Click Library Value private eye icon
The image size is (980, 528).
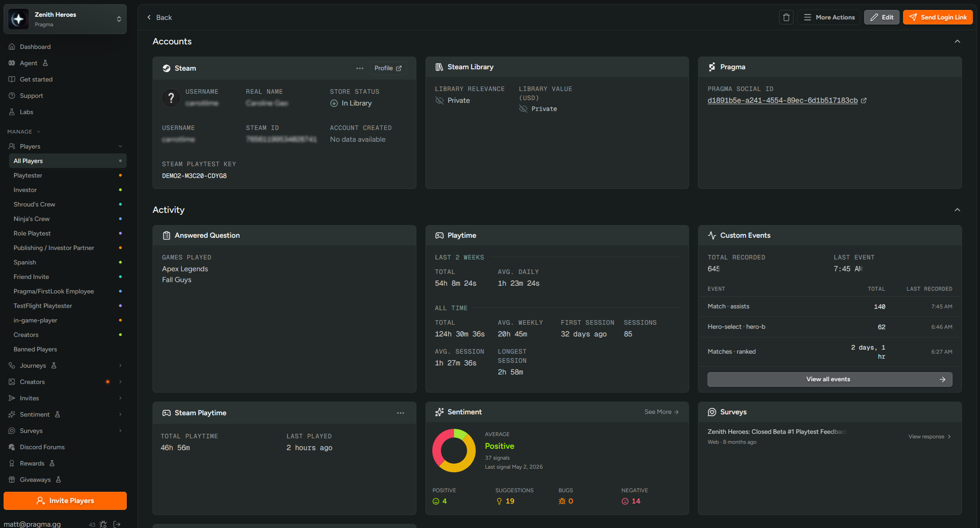pos(523,109)
